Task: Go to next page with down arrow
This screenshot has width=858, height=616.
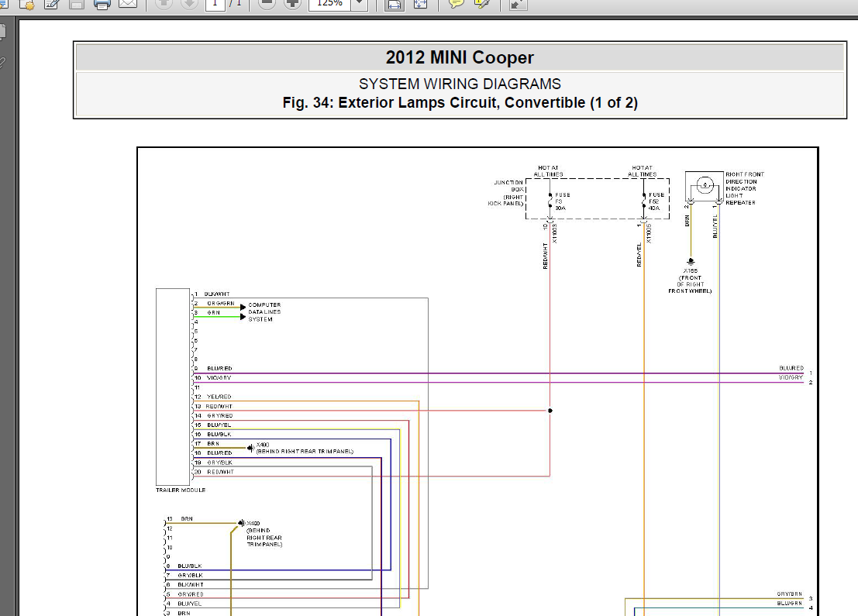Action: pyautogui.click(x=189, y=3)
